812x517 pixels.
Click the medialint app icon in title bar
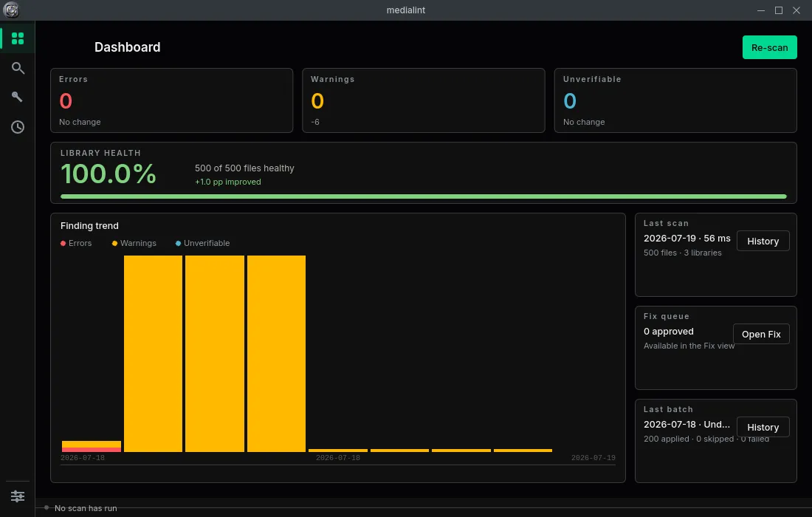[11, 10]
